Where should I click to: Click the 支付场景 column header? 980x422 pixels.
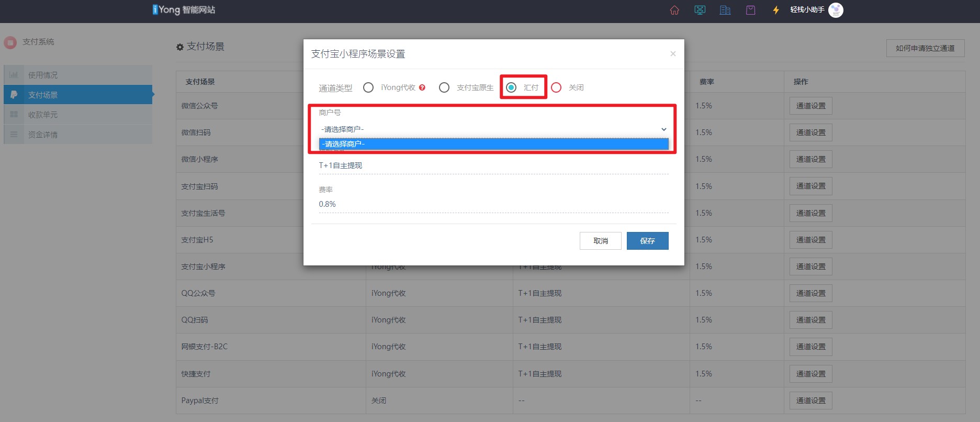(200, 82)
